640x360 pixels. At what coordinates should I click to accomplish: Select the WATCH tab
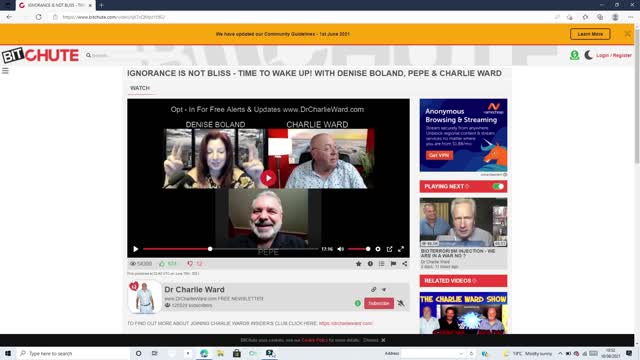(140, 88)
